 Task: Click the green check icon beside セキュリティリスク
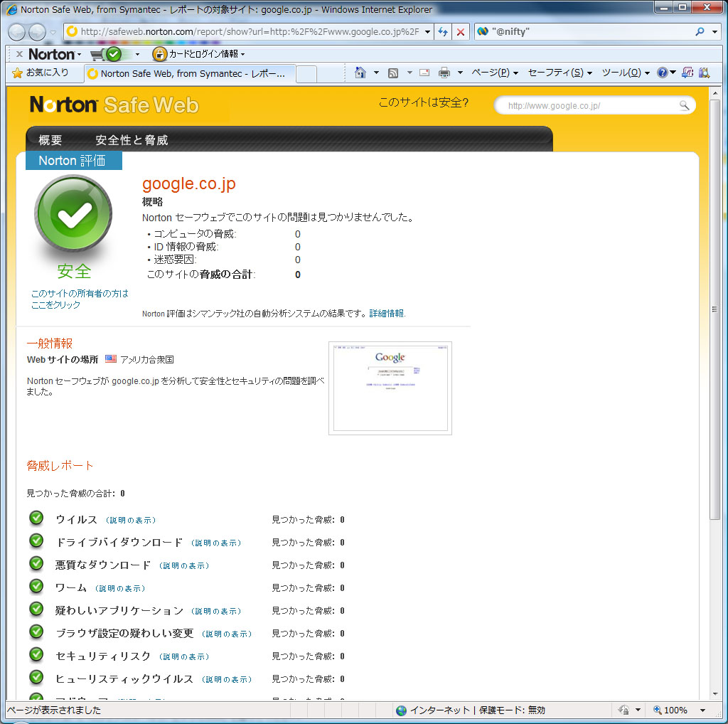(x=36, y=654)
